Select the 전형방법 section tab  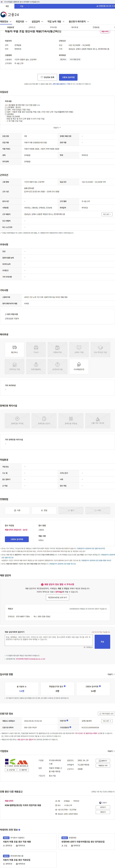[96, 27]
